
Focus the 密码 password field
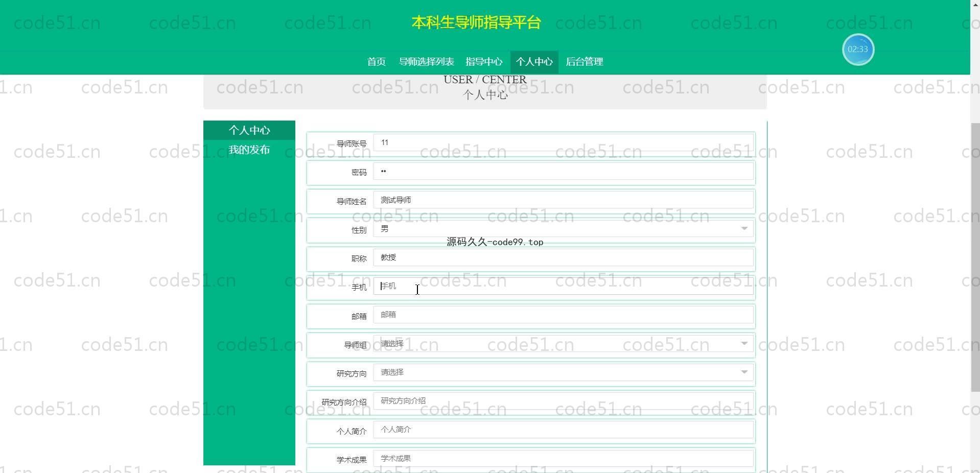[x=564, y=171]
